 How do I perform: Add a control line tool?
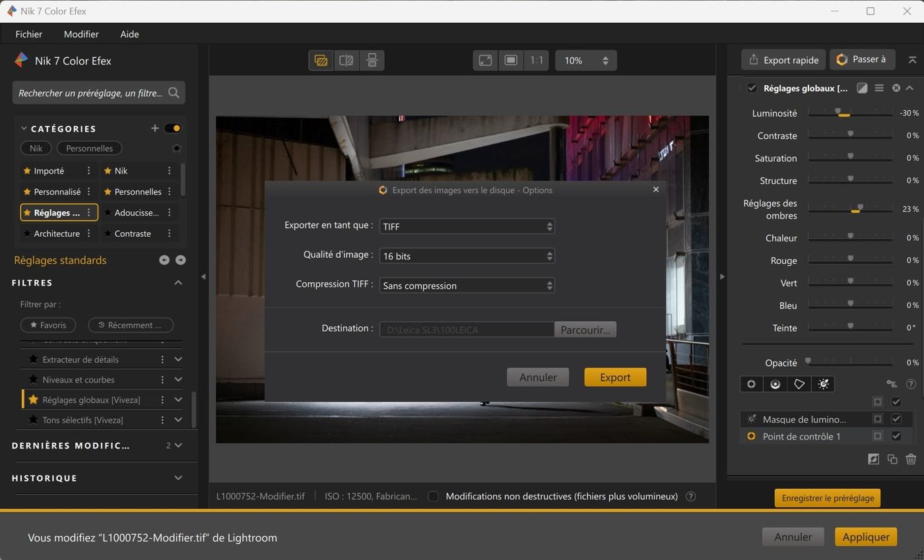(775, 384)
